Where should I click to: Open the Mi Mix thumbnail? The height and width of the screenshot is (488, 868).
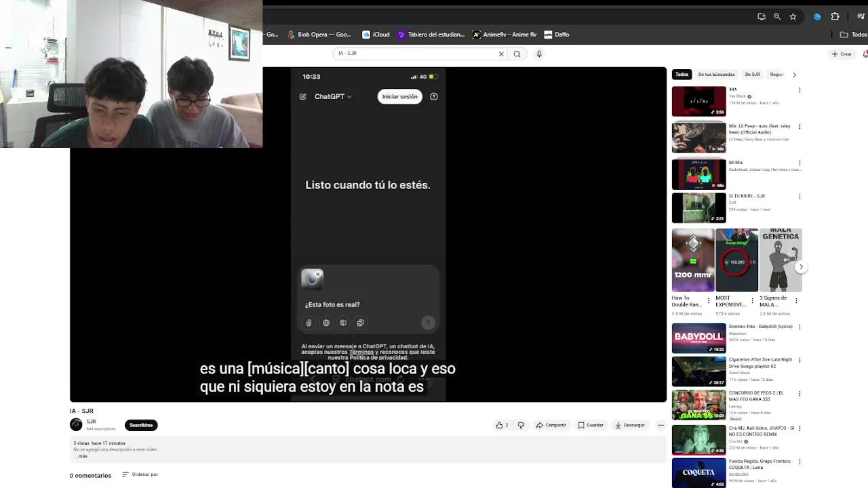pyautogui.click(x=698, y=174)
